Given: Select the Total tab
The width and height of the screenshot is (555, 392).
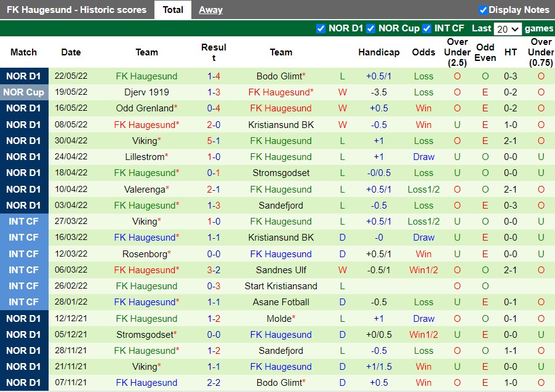Looking at the screenshot, I should click(x=173, y=9).
